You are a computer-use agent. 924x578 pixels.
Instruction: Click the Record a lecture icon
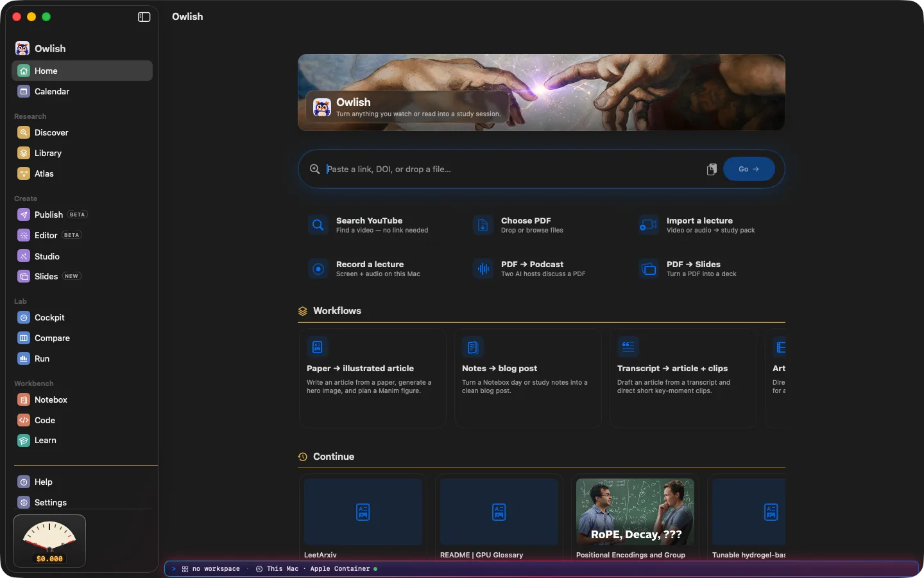318,268
